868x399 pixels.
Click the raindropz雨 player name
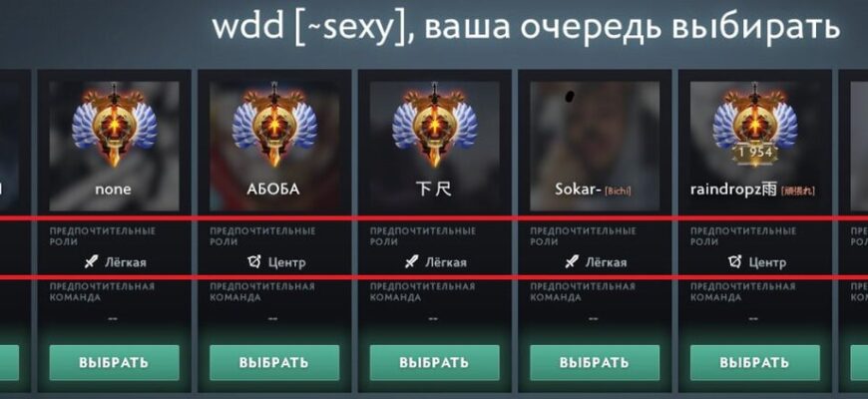coord(734,190)
